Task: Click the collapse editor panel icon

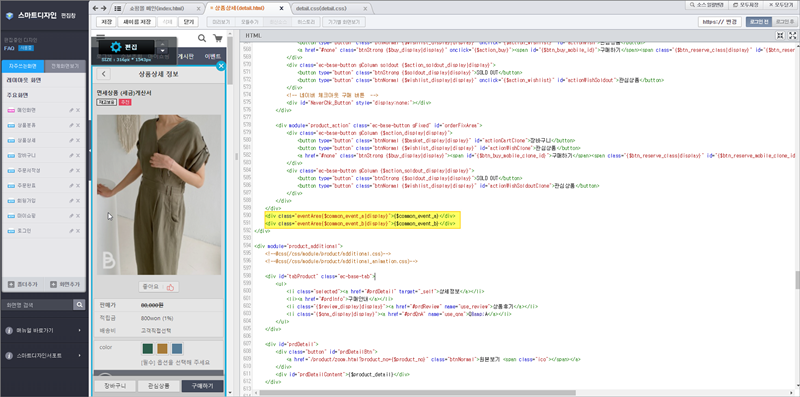Action: [780, 36]
